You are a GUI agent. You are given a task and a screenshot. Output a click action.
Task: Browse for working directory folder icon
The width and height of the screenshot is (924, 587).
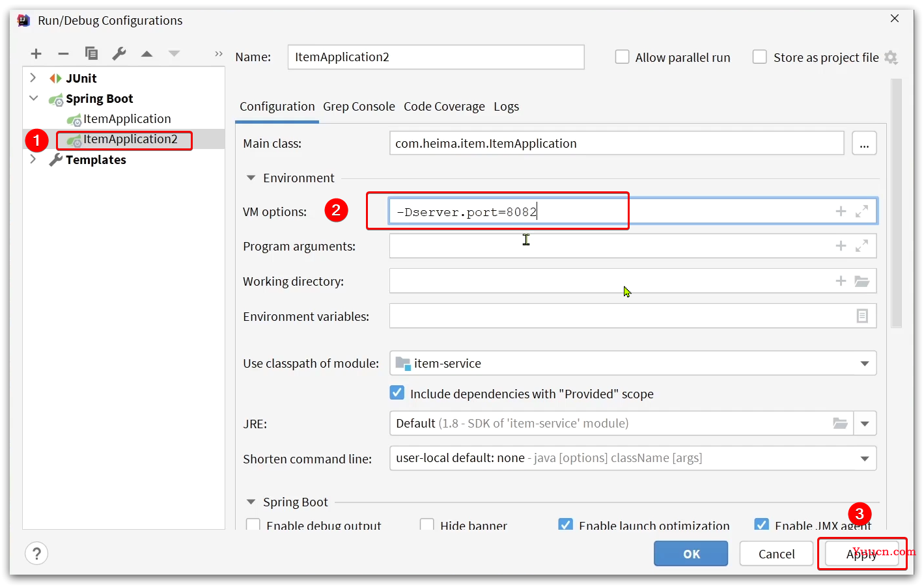point(861,281)
